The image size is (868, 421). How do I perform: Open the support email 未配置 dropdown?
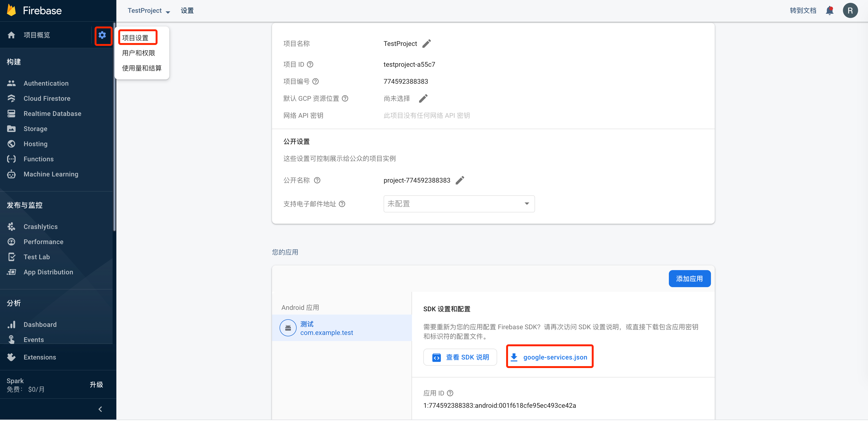coord(459,204)
